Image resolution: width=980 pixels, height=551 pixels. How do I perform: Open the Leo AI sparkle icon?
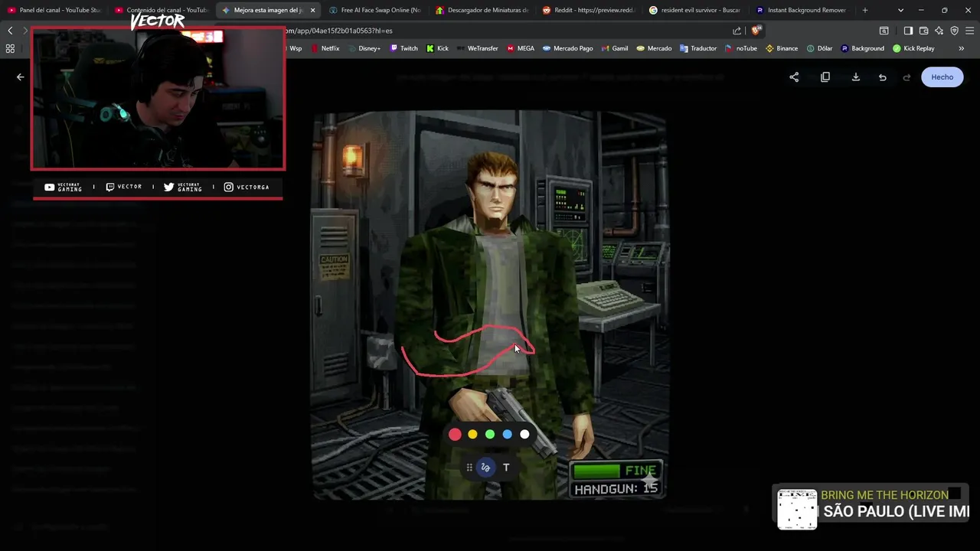coord(939,31)
